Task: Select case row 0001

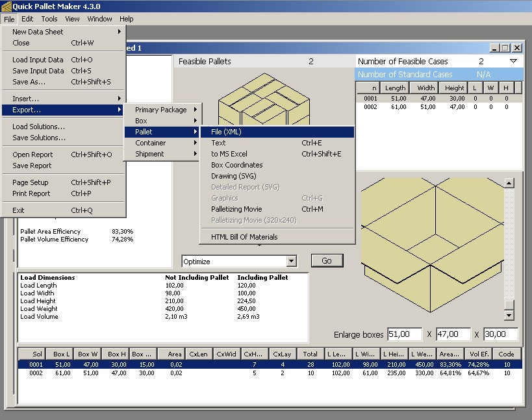Action: (x=439, y=99)
